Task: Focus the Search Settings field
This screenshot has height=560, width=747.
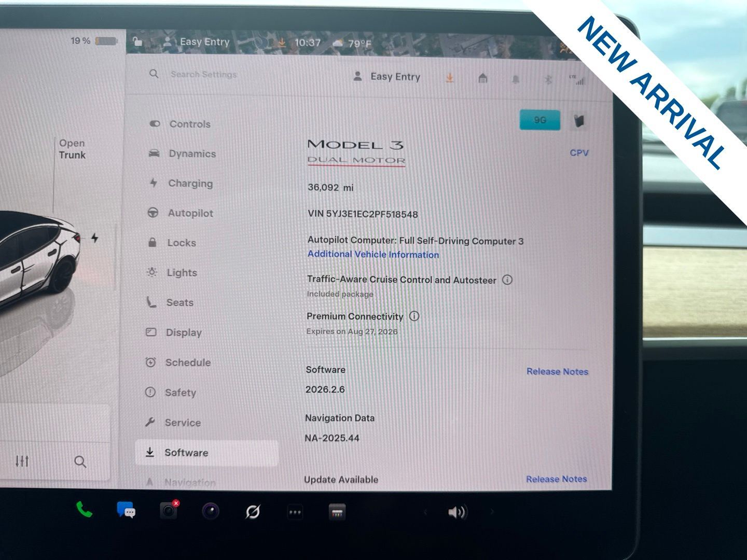Action: (203, 75)
